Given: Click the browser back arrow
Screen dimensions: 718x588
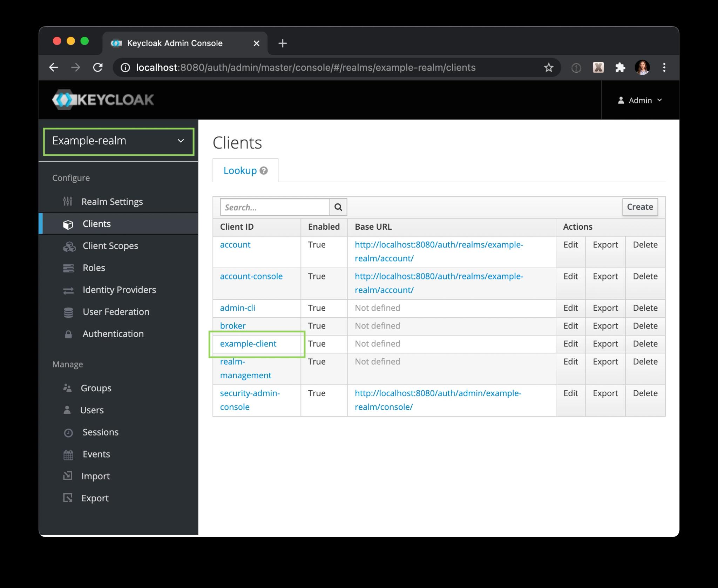Looking at the screenshot, I should (54, 67).
